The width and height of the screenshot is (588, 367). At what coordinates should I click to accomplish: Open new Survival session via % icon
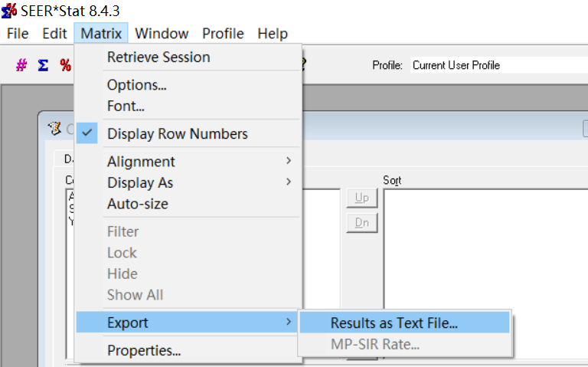pyautogui.click(x=65, y=65)
